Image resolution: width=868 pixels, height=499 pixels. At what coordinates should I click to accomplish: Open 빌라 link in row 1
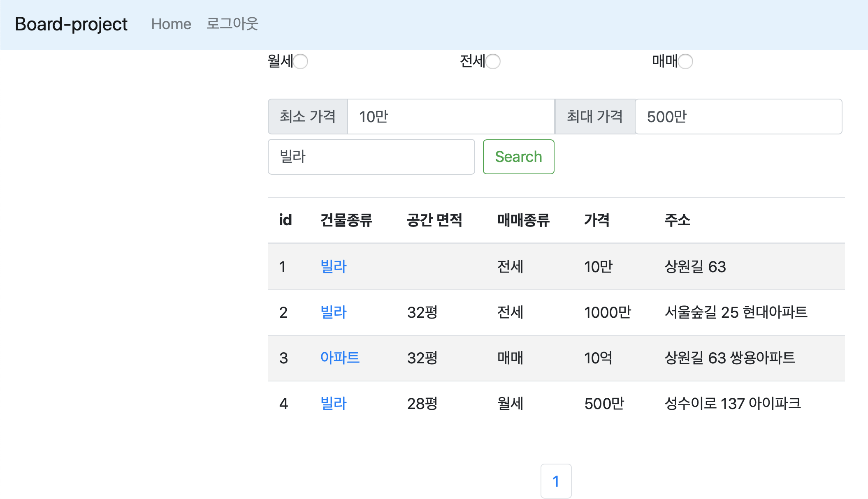coord(333,267)
